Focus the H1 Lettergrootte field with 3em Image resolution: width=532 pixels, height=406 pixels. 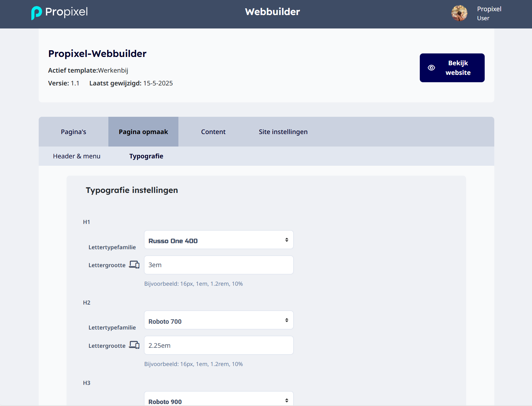click(x=219, y=265)
